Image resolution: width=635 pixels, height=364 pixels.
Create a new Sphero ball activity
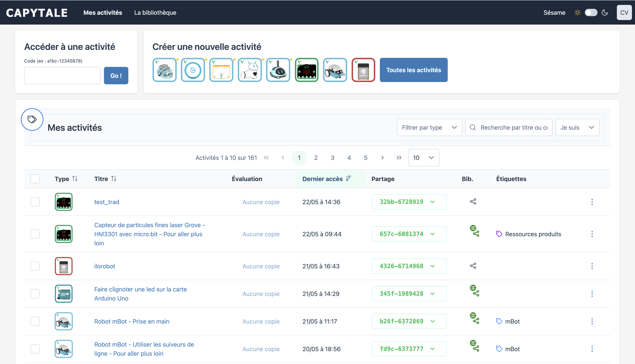point(193,70)
